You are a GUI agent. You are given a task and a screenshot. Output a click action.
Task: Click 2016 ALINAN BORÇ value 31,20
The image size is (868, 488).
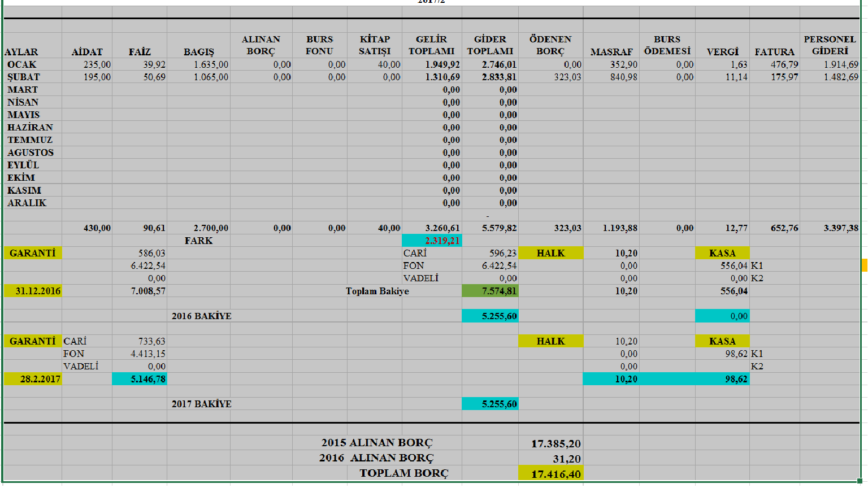click(550, 458)
